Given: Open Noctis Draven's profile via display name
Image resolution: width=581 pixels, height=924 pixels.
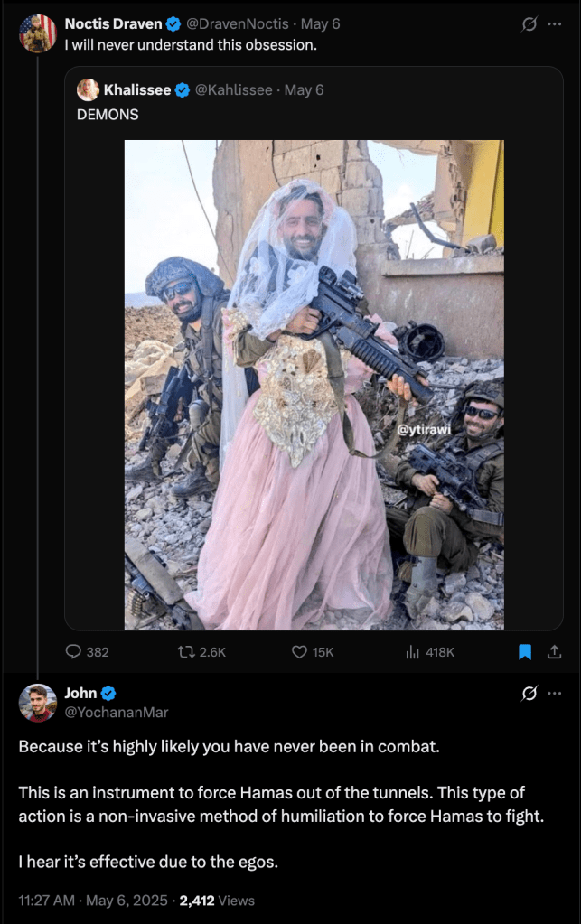Looking at the screenshot, I should (x=114, y=24).
